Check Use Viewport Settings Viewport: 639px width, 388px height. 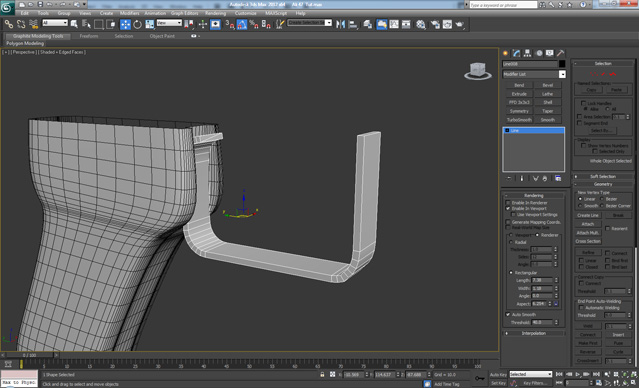point(513,214)
